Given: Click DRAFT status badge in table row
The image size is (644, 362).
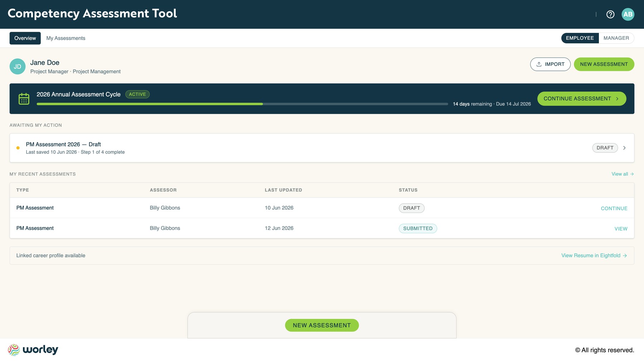Looking at the screenshot, I should click(411, 208).
